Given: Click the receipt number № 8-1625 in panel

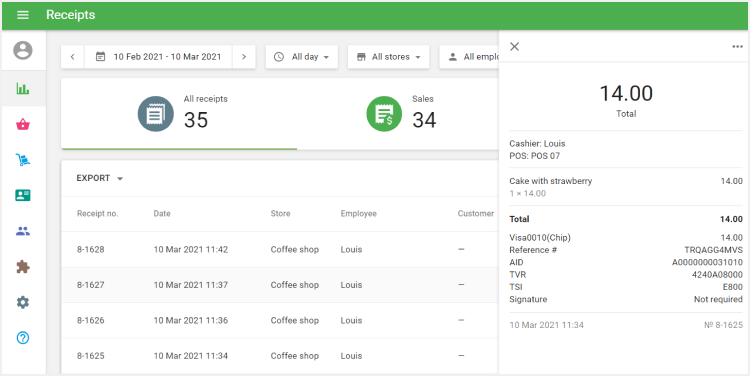Looking at the screenshot, I should click(x=723, y=325).
